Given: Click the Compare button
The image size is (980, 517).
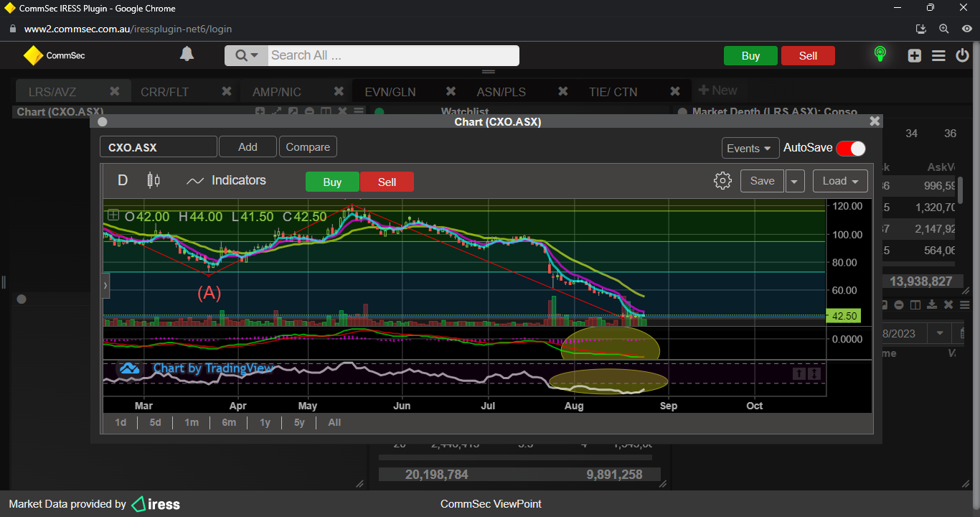Looking at the screenshot, I should click(308, 146).
